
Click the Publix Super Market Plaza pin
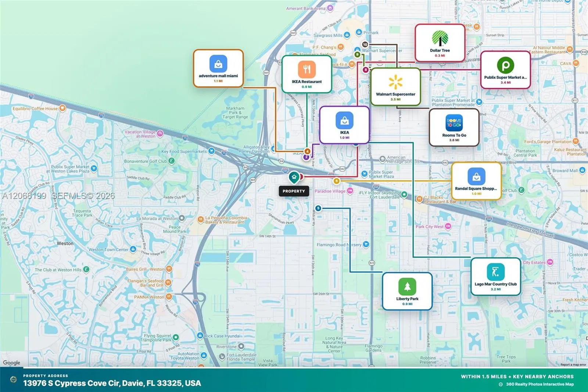point(364,174)
